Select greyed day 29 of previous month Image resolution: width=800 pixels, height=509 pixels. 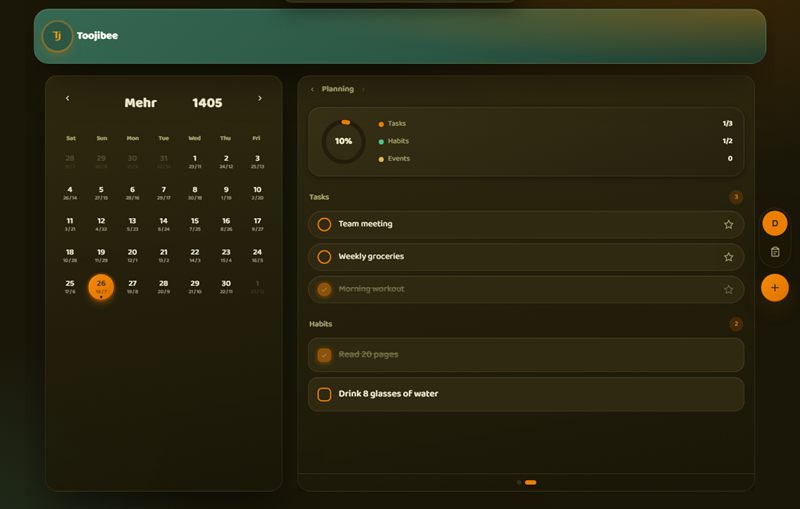(x=101, y=162)
